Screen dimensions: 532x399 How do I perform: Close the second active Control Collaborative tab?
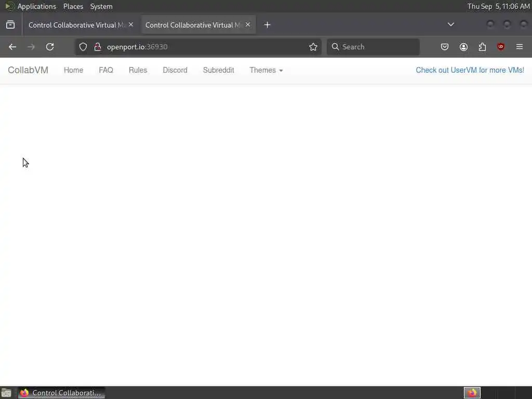click(248, 24)
